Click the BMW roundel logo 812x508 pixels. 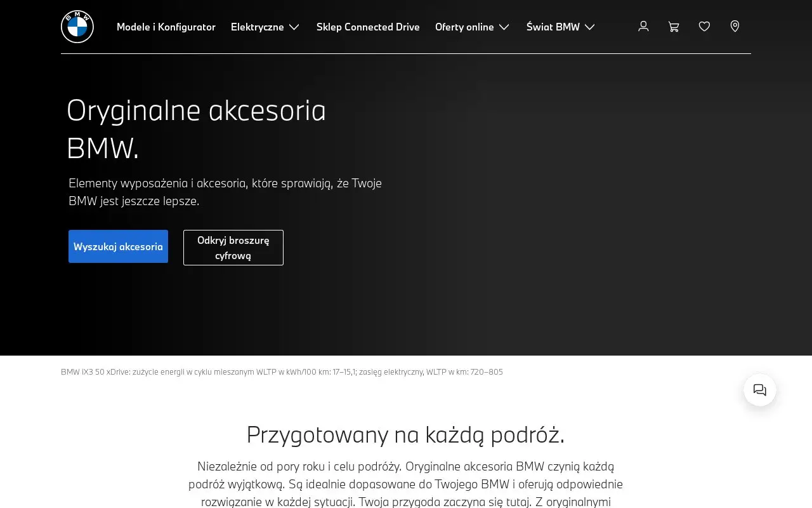[x=77, y=27]
